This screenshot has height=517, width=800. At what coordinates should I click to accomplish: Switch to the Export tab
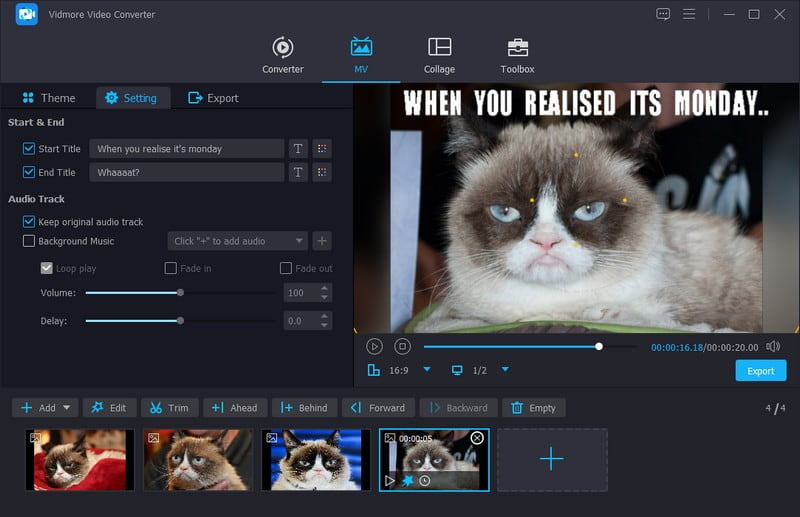point(213,98)
